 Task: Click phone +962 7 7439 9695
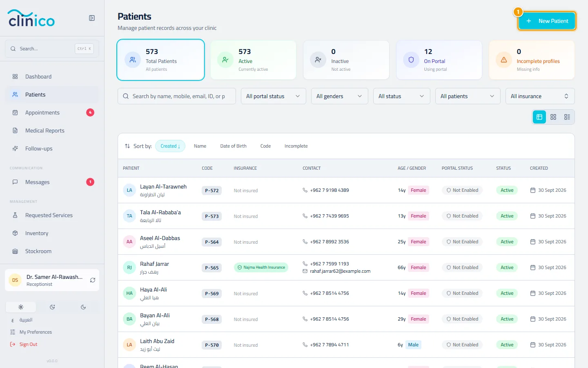click(x=330, y=216)
